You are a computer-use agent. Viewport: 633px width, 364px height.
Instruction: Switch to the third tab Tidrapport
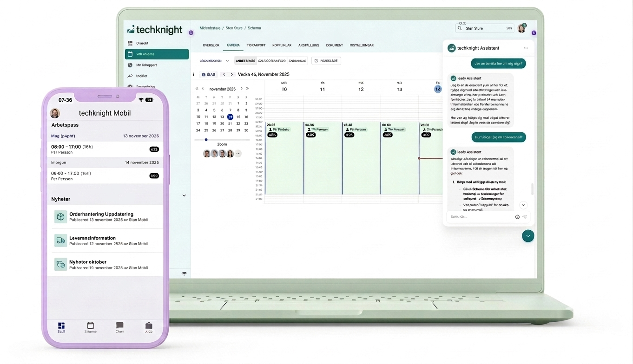[256, 45]
